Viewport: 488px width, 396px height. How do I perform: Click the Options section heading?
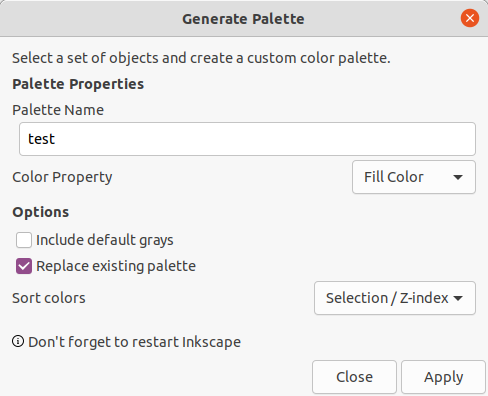tap(41, 212)
